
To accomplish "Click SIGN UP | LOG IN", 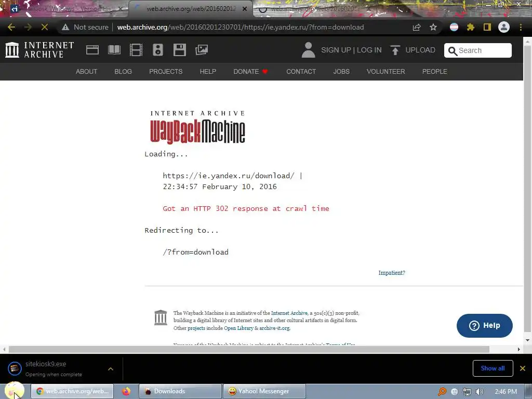I will 351,50.
